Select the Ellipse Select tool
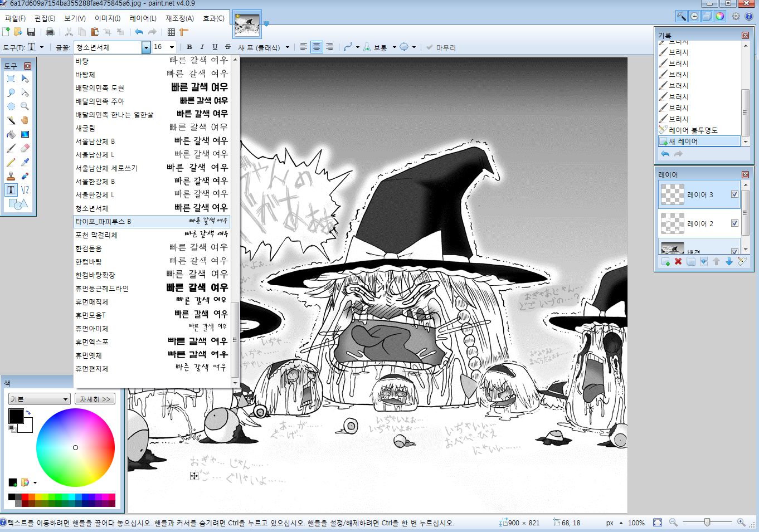 tap(11, 106)
